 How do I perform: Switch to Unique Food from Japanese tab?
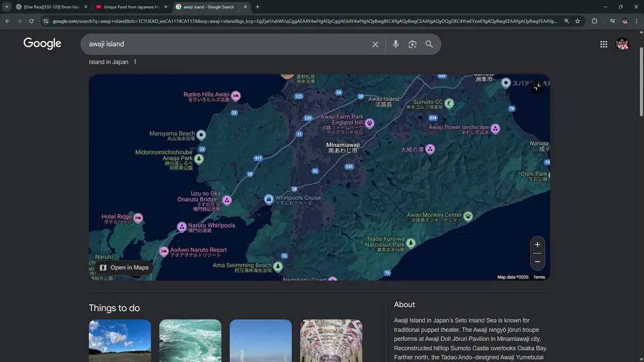pos(131,7)
